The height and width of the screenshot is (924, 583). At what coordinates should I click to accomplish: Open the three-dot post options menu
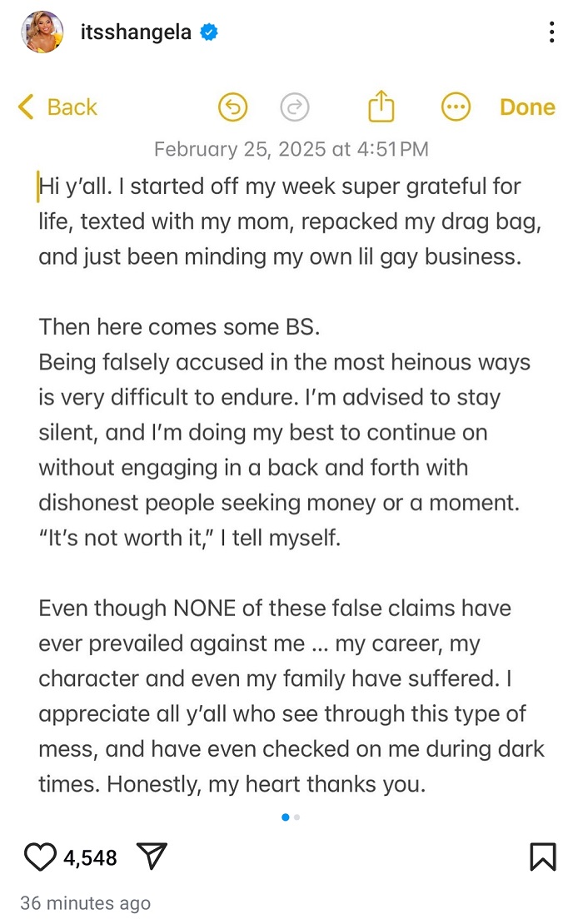click(551, 32)
